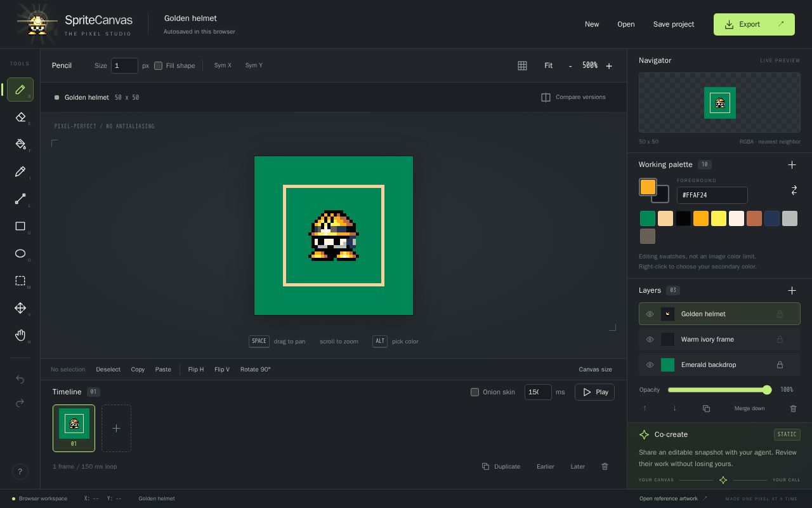Adjust the layer Opacity slider
Screen dimensions: 812x508
719,390
